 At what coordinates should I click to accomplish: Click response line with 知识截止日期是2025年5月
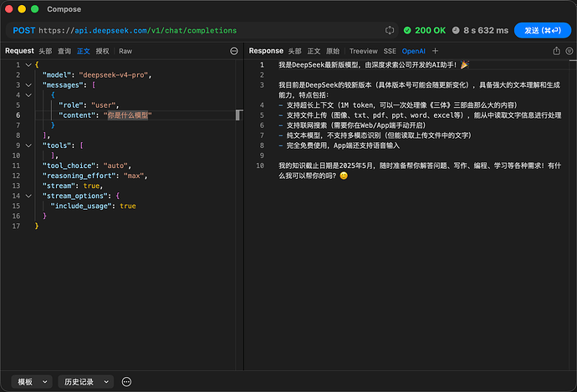pos(420,171)
